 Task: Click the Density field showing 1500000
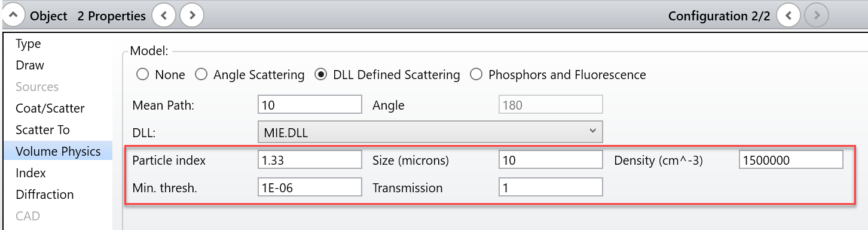click(x=791, y=160)
